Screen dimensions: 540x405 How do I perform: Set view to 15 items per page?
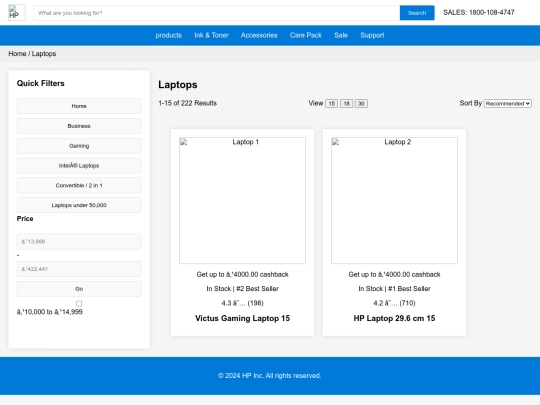point(331,103)
